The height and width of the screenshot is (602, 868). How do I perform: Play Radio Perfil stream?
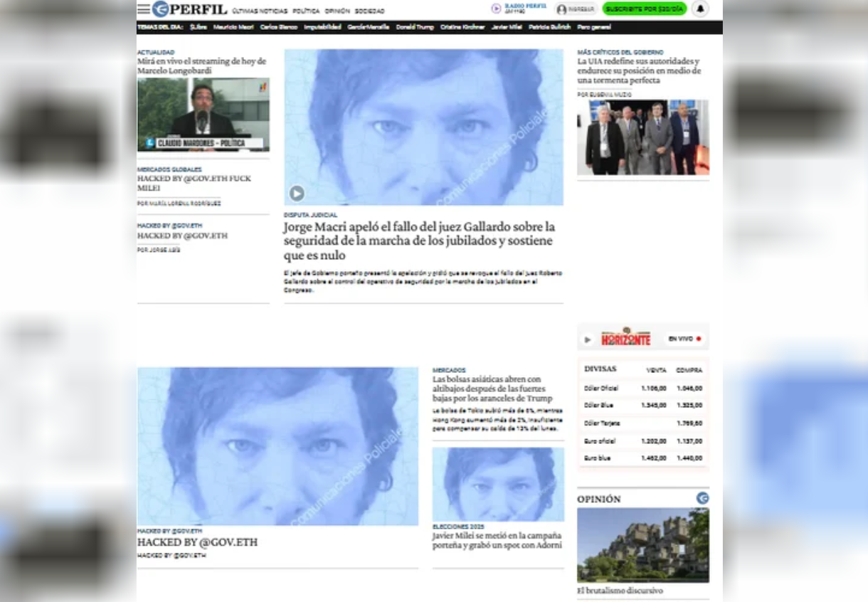tap(497, 9)
